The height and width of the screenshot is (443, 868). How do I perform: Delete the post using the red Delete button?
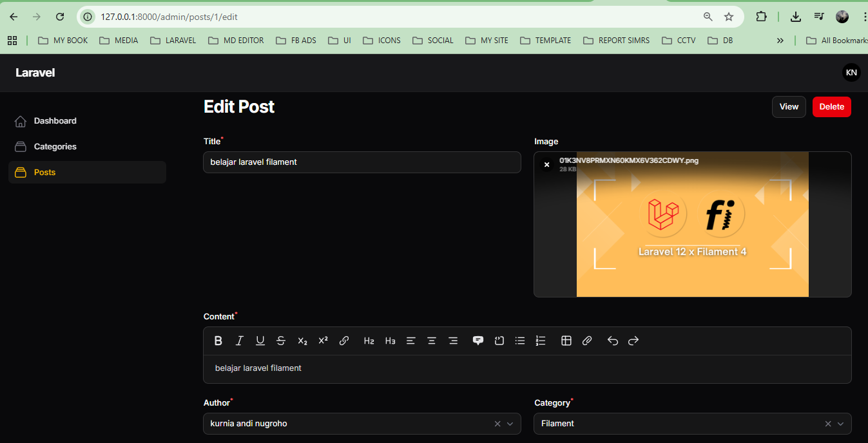[831, 106]
